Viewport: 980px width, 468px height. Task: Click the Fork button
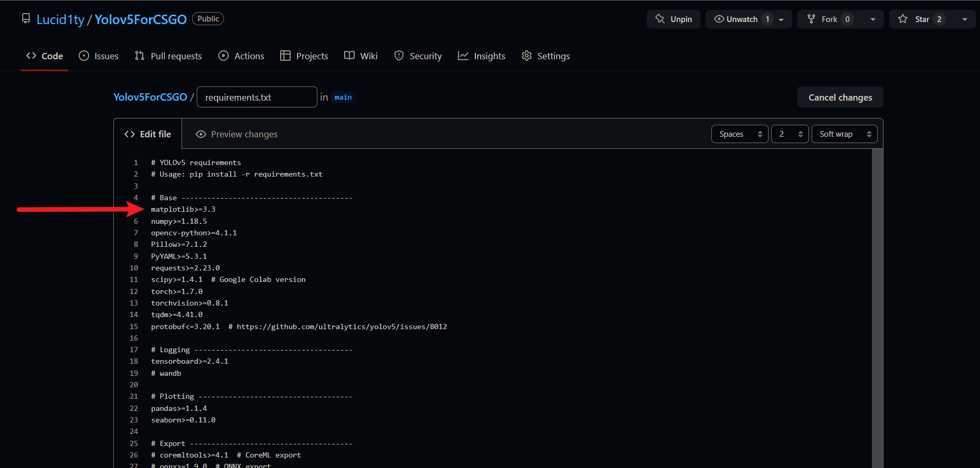tap(830, 19)
